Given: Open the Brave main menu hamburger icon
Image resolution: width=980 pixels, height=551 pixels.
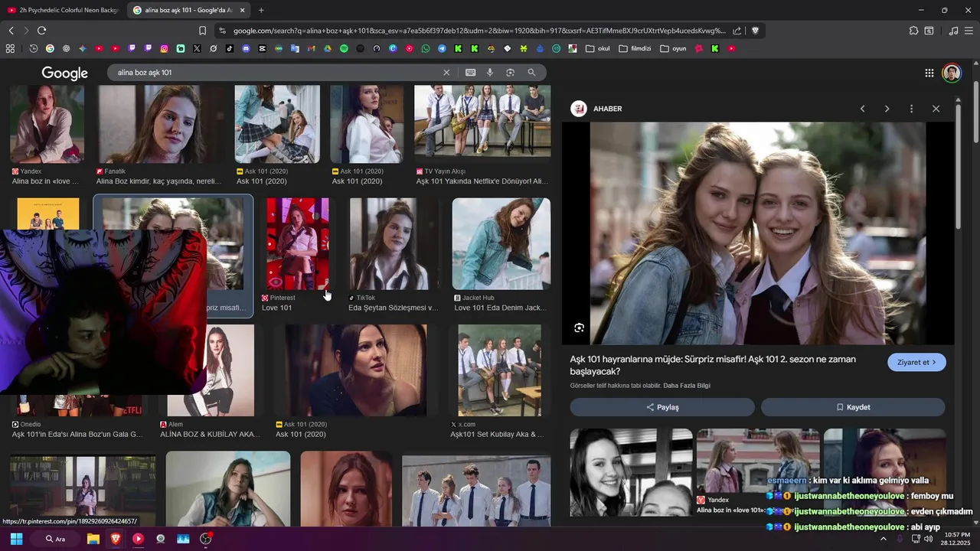Looking at the screenshot, I should [x=969, y=31].
